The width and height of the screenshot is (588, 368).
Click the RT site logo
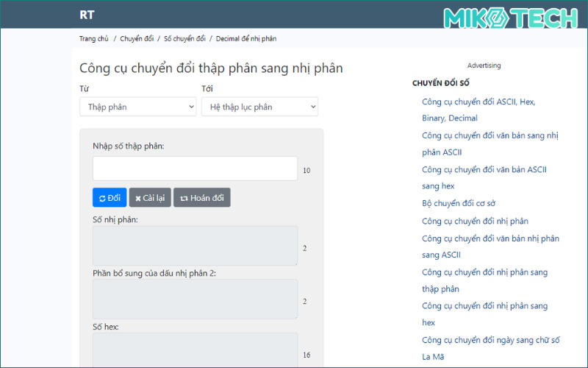point(87,15)
